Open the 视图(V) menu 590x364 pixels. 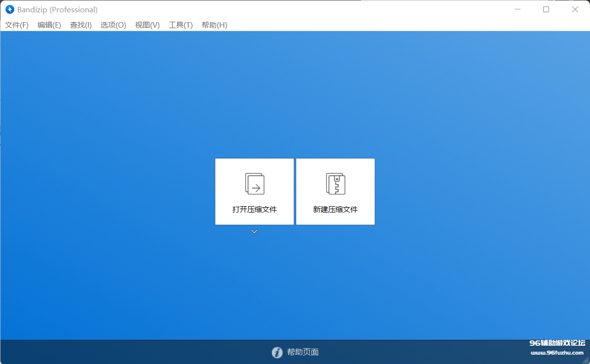147,25
